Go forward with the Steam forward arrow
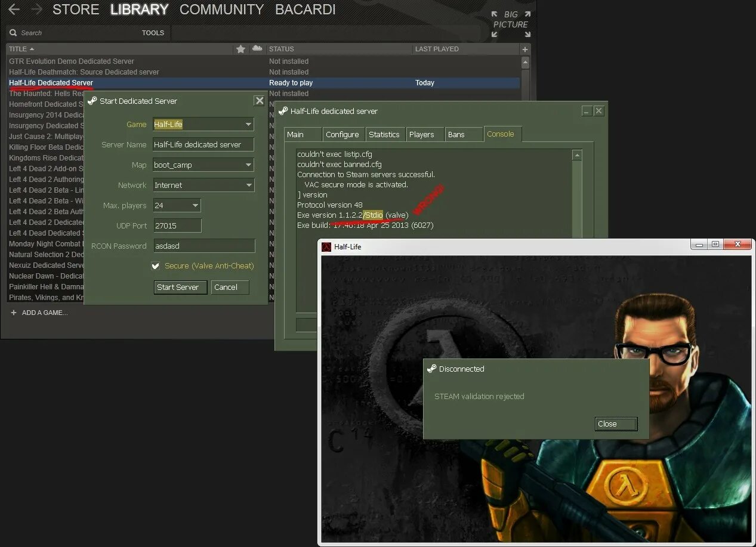 [x=36, y=10]
